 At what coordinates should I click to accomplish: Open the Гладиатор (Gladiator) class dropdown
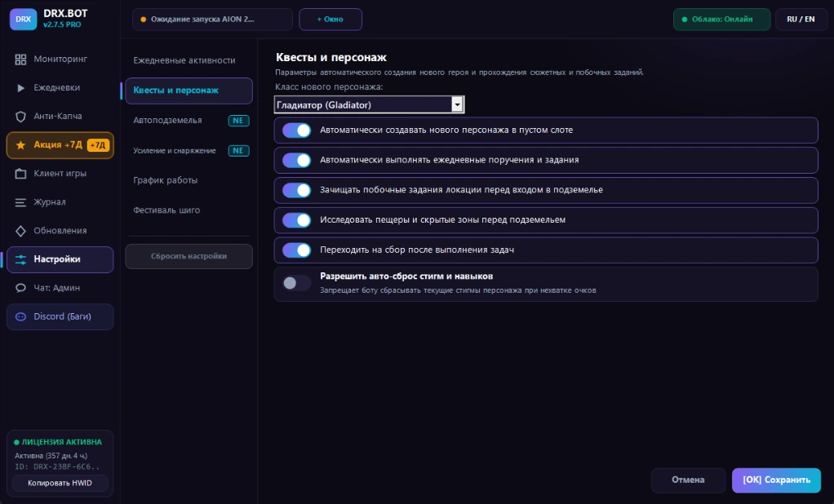(x=369, y=104)
